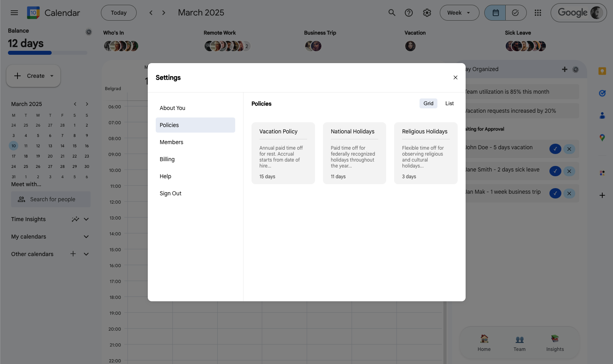
Task: Click plus icon in Stay Organized panel
Action: [565, 69]
